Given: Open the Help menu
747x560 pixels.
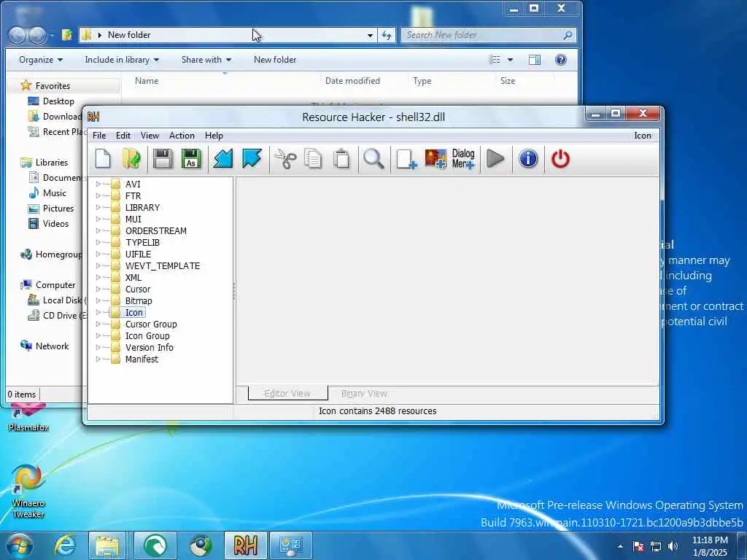Looking at the screenshot, I should 214,136.
